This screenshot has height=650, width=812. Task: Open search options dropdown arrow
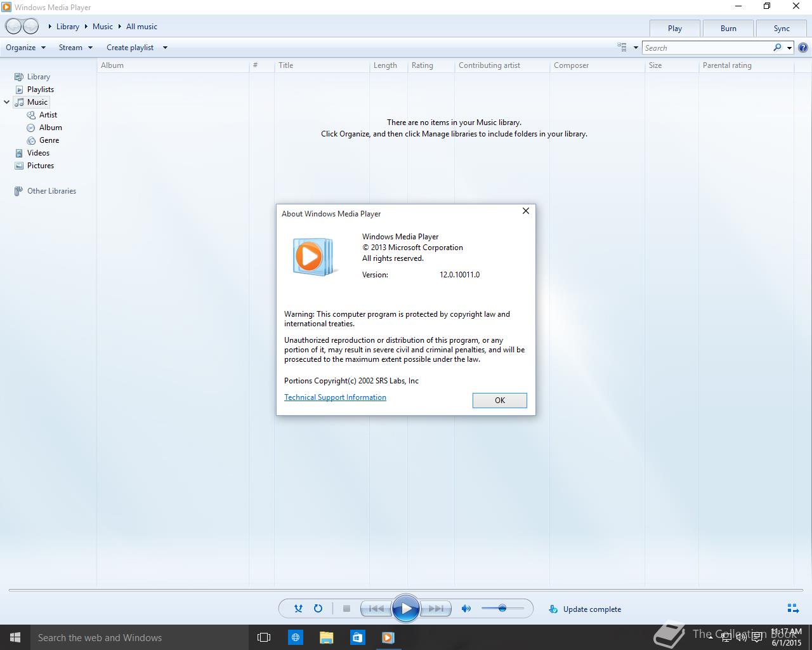(x=789, y=48)
